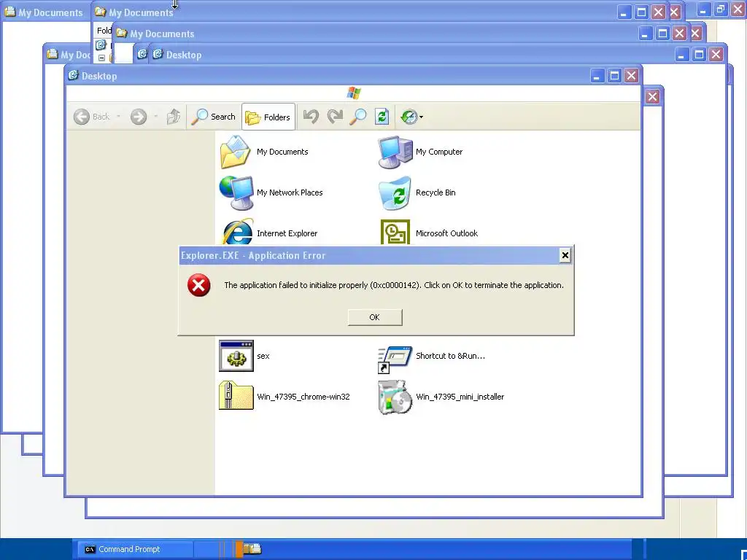
Task: Click the My Network Places label
Action: click(x=290, y=192)
